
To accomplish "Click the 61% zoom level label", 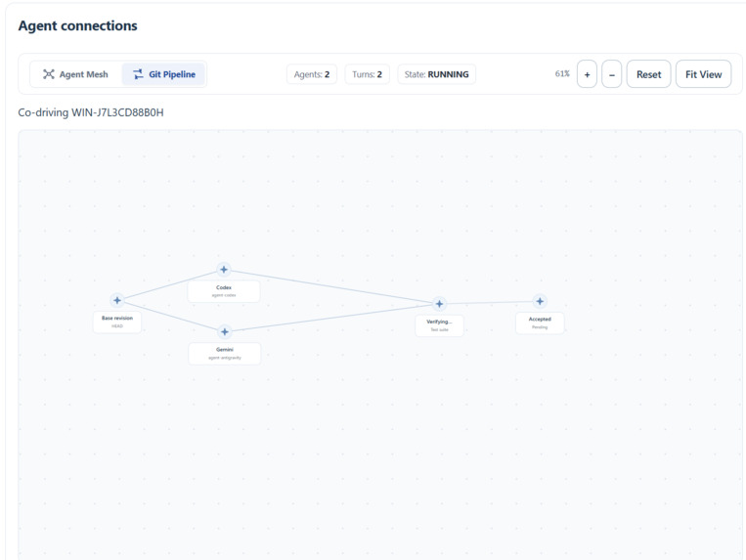I will (x=562, y=73).
